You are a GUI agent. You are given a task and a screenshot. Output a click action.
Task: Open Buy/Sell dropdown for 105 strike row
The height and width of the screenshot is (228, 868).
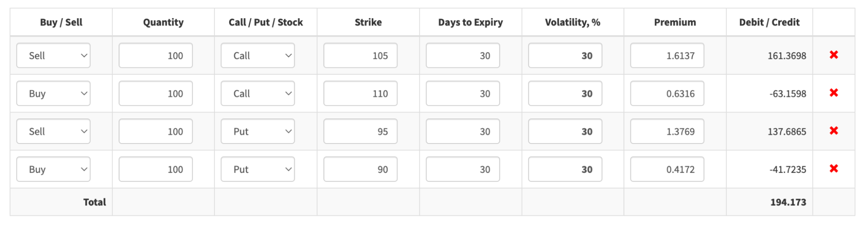53,55
